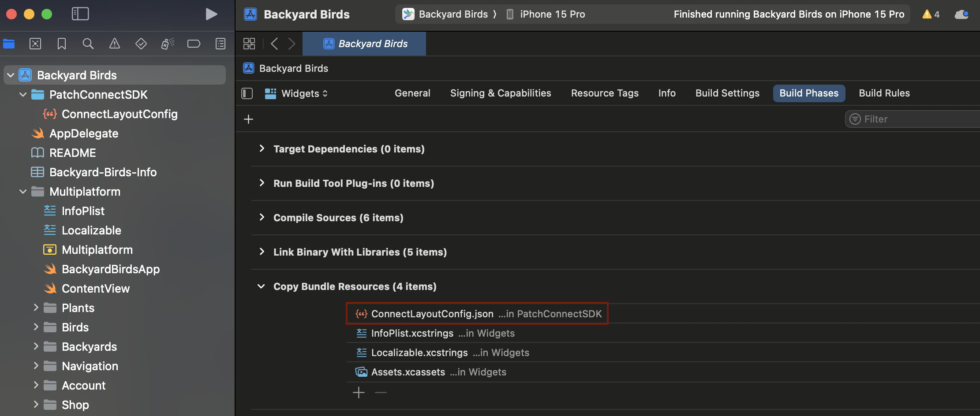The height and width of the screenshot is (416, 980).
Task: Select Assets.xcassets resource row
Action: click(663, 372)
